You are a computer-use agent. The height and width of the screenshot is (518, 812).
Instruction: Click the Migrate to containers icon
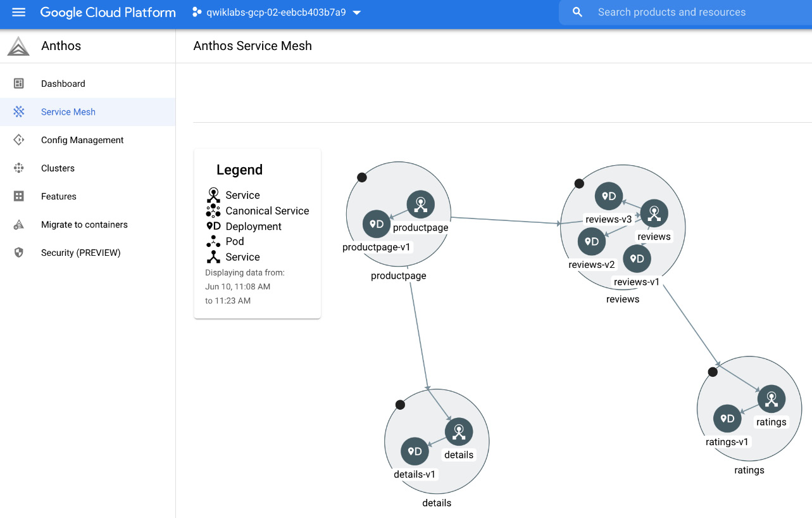[x=19, y=224]
